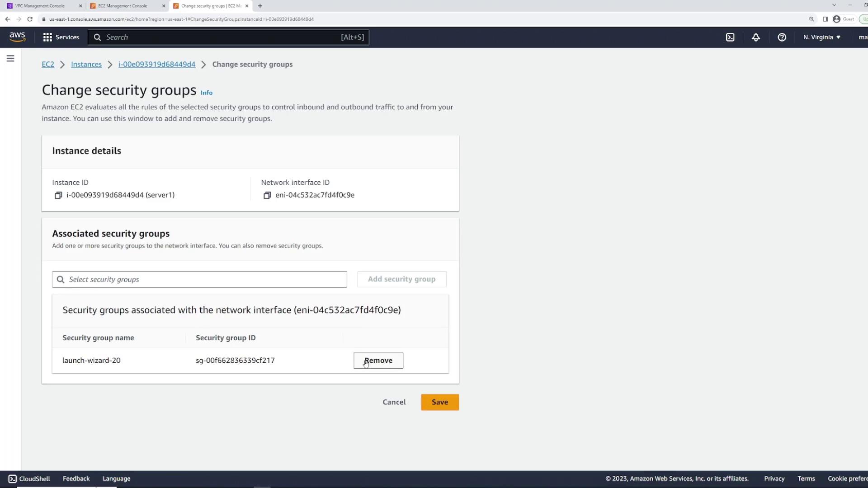
Task: Reload the browser page
Action: [30, 19]
